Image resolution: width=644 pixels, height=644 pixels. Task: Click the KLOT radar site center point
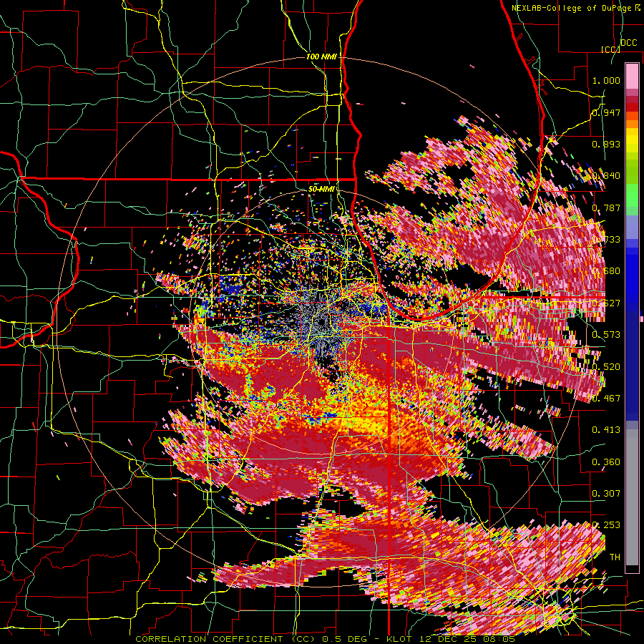tap(321, 323)
